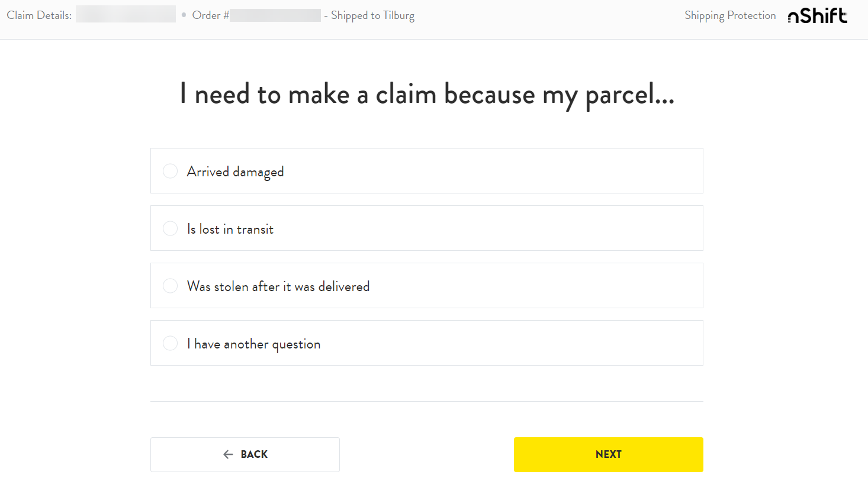Click the claim reason page heading
The height and width of the screenshot is (481, 868).
coord(427,95)
